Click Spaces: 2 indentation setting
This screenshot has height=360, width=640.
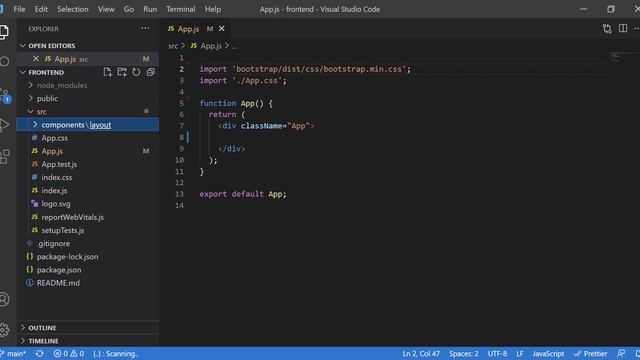pyautogui.click(x=464, y=353)
